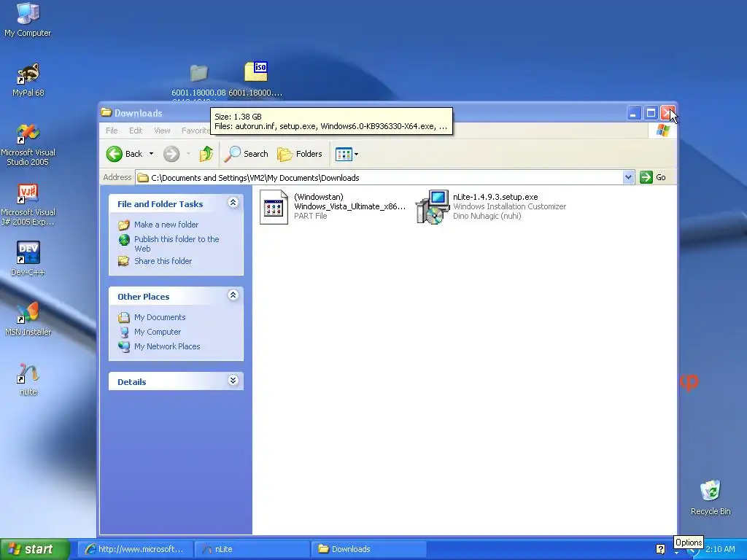Click the (Windowstan) Windows_Vista_Ultimate file name
The width and height of the screenshot is (747, 560).
pos(349,201)
